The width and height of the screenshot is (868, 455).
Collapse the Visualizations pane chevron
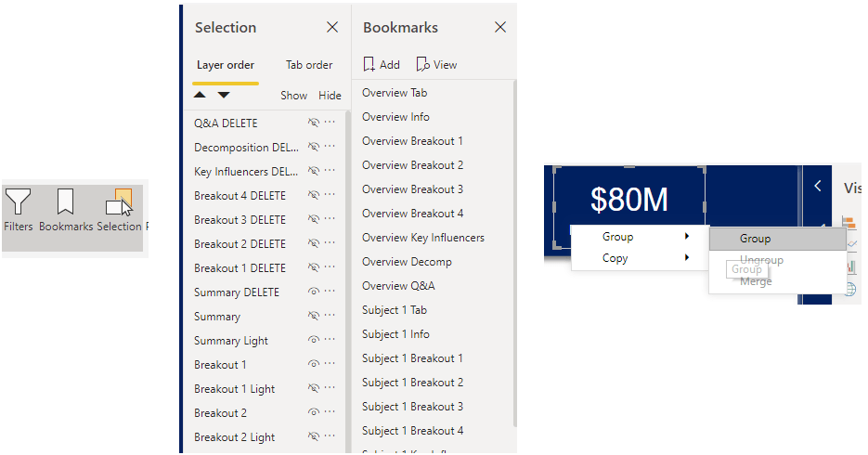(818, 186)
